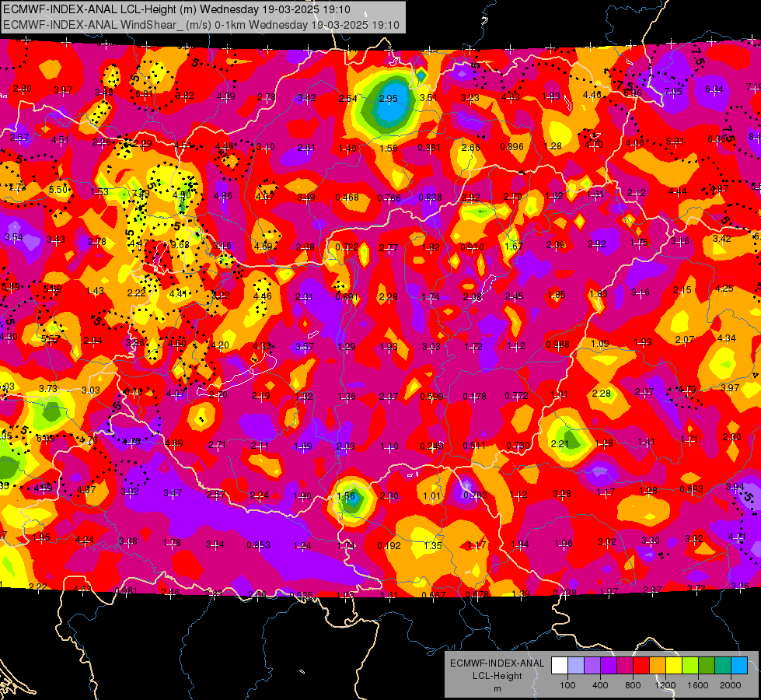Click the orange legend swatch before 1200
Viewport: 761px width, 700px height.
pyautogui.click(x=658, y=666)
